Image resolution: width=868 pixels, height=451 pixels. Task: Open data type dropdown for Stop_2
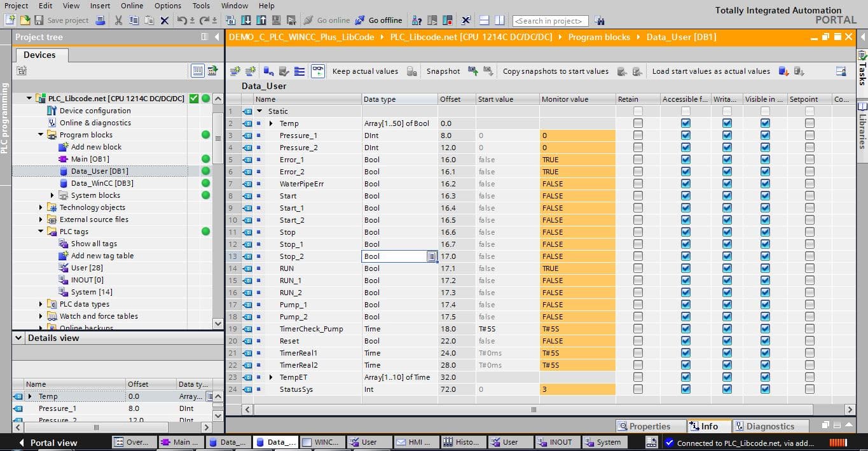pos(431,256)
